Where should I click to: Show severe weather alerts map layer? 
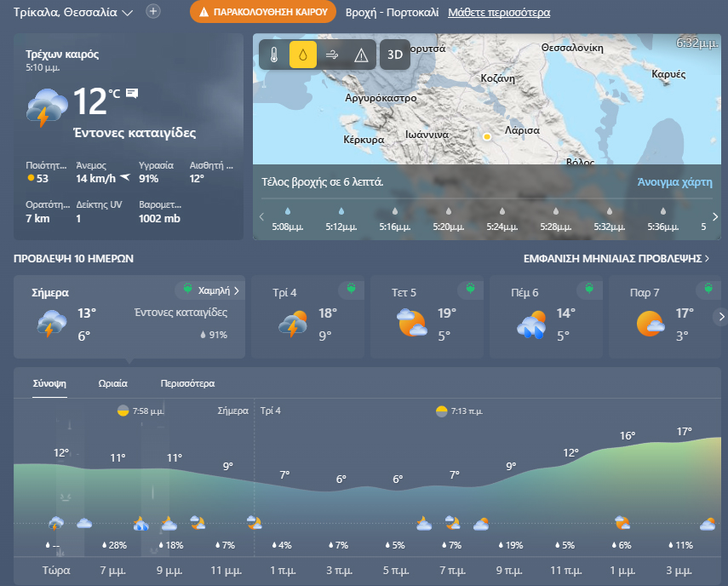(361, 55)
